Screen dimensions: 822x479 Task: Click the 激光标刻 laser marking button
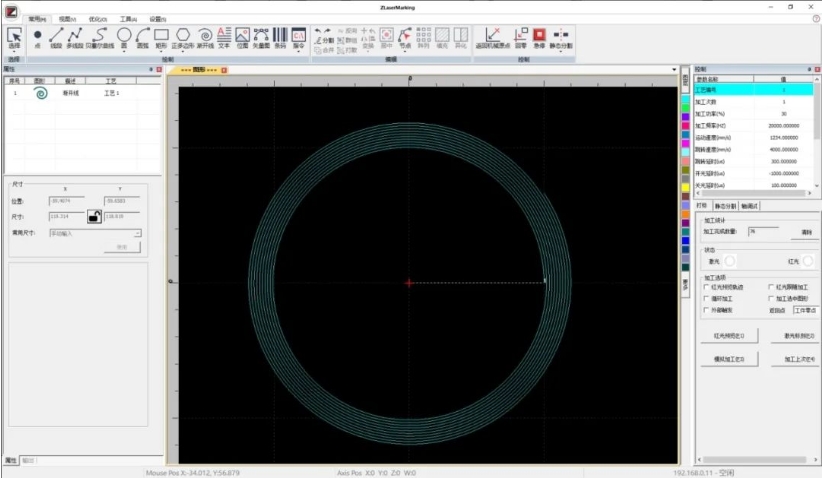[x=796, y=336]
